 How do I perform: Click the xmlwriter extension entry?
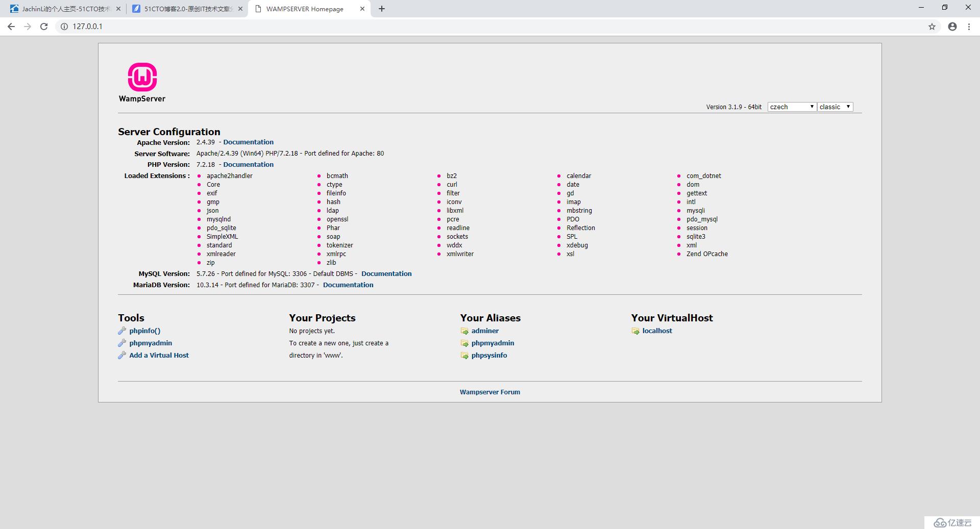pos(460,254)
